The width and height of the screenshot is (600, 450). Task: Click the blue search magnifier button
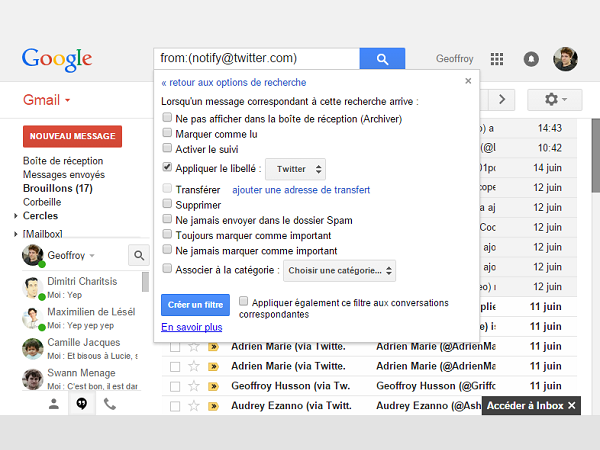point(382,59)
